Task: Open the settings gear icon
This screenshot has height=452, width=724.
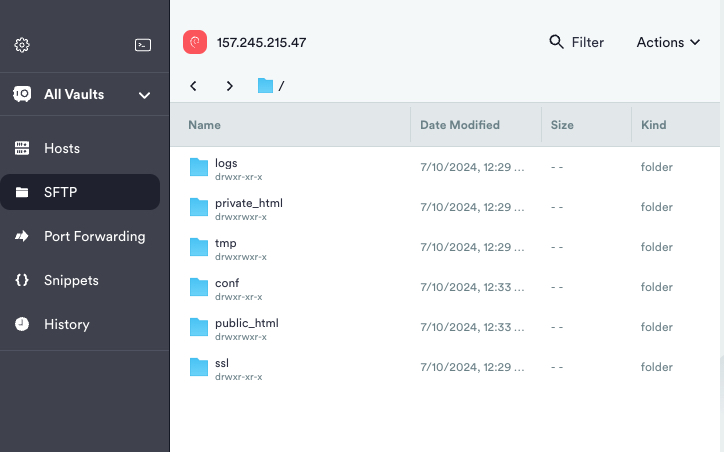Action: tap(22, 45)
